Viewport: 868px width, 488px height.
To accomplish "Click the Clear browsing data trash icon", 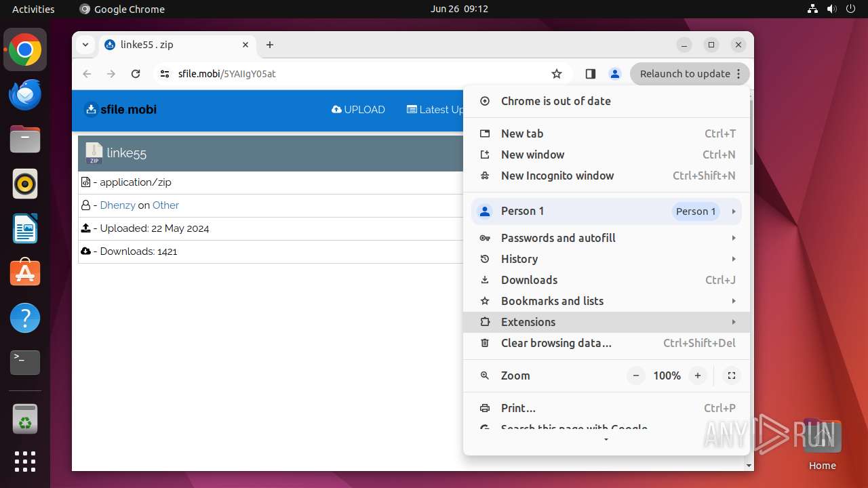I will click(485, 343).
